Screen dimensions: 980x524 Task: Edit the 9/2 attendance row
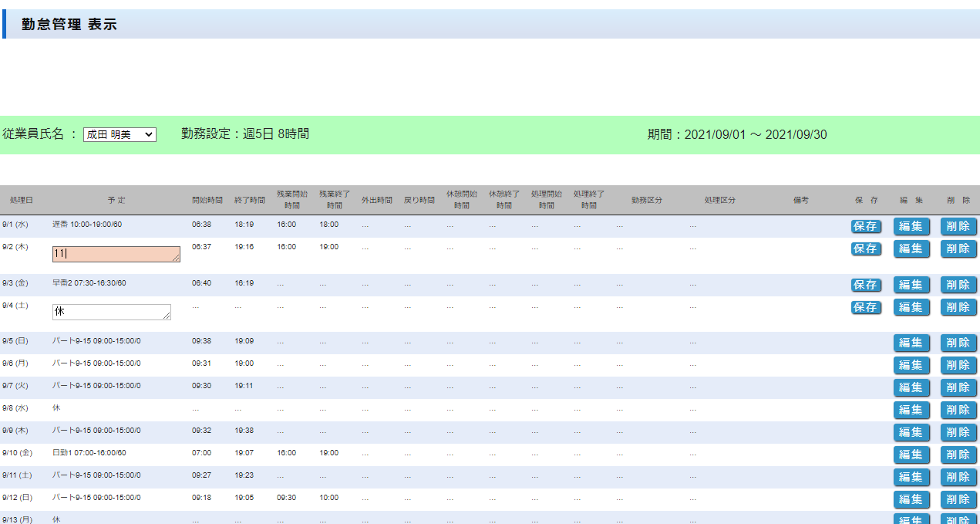[911, 248]
